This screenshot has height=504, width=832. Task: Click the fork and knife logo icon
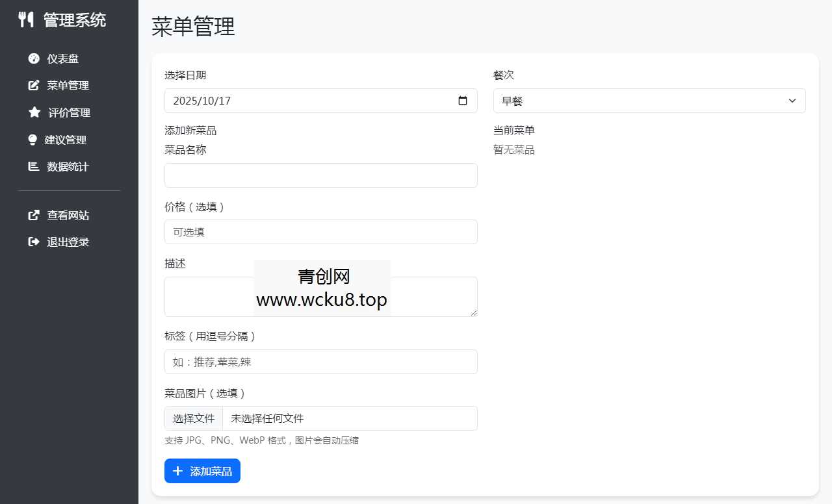pyautogui.click(x=26, y=19)
